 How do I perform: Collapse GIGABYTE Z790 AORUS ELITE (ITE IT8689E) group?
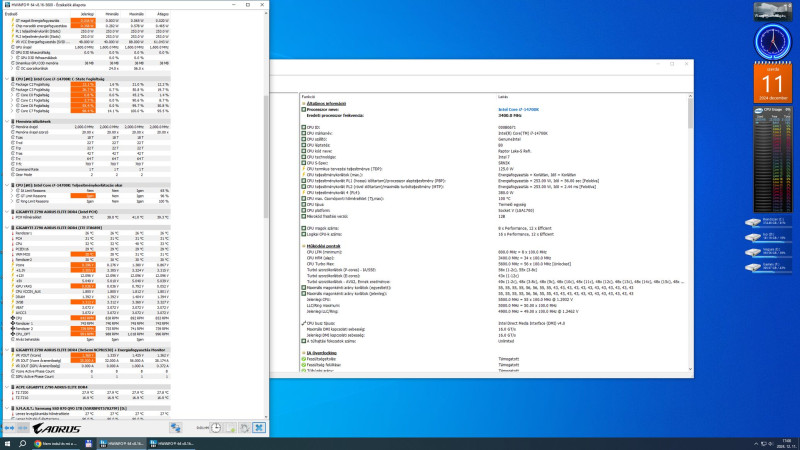pyautogui.click(x=7, y=228)
